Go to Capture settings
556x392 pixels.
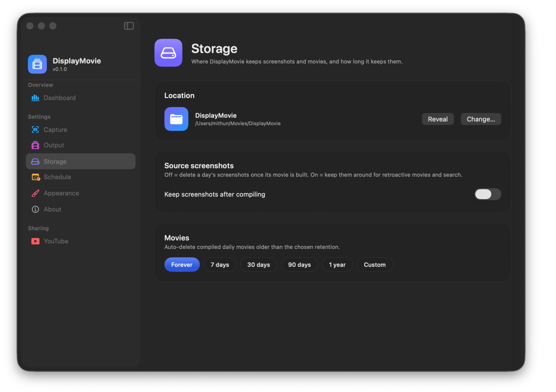tap(81, 130)
